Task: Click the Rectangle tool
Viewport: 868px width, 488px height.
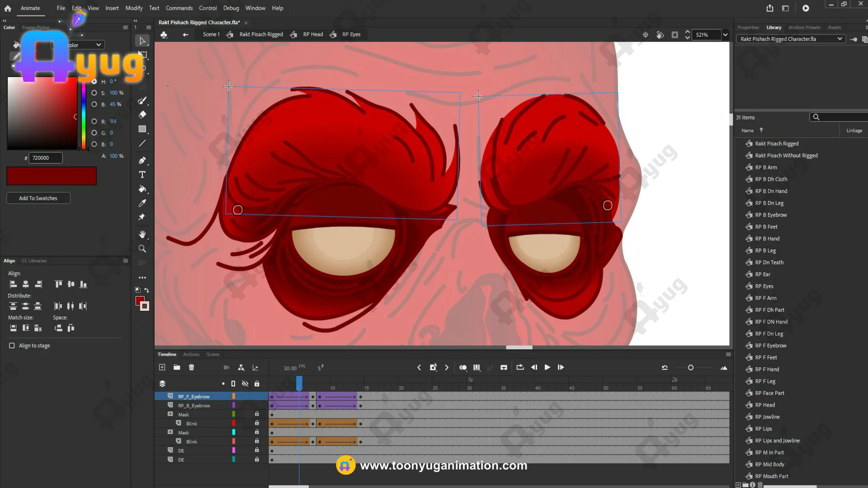Action: [x=142, y=129]
